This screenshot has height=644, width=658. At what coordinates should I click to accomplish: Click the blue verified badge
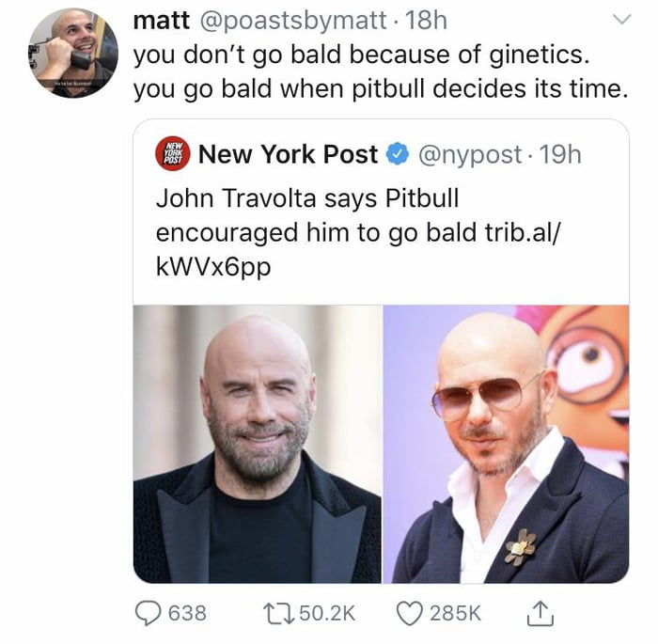(397, 154)
